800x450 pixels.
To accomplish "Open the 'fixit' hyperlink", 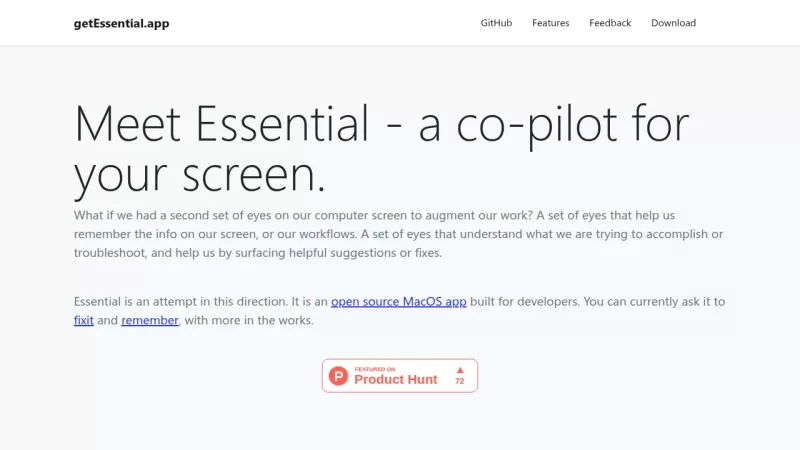I will coord(84,321).
